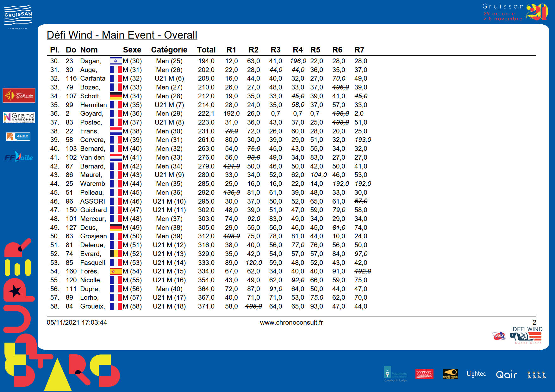Click the Vacances campings sponsor logo
The height and width of the screenshot is (392, 555).
[x=395, y=374]
